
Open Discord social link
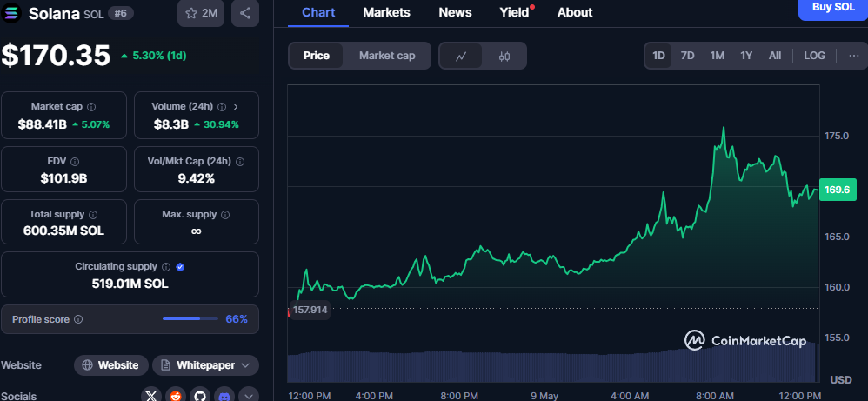tap(224, 395)
